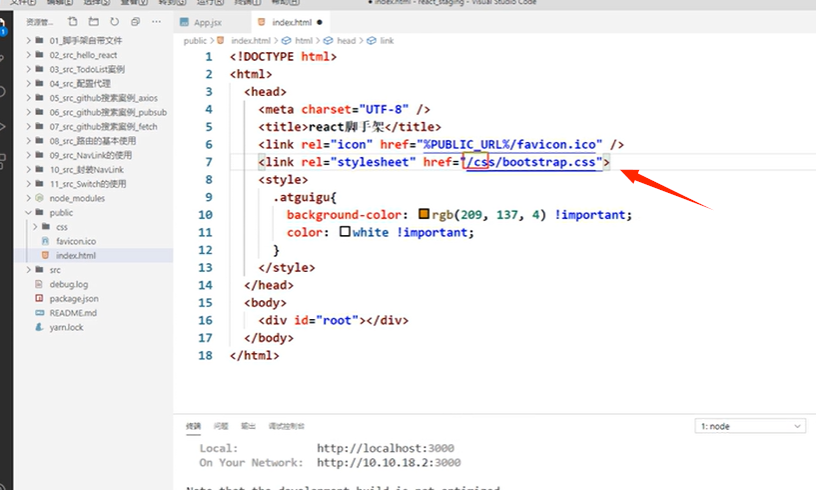The width and height of the screenshot is (816, 490).
Task: Click the 'head' breadcrumb symbol
Action: (346, 41)
